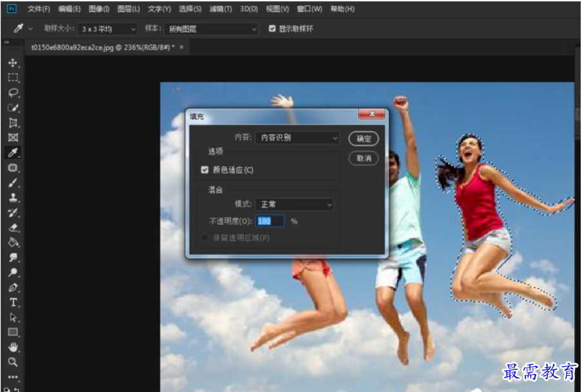Open the 样本 所有图层 dropdown

click(211, 29)
